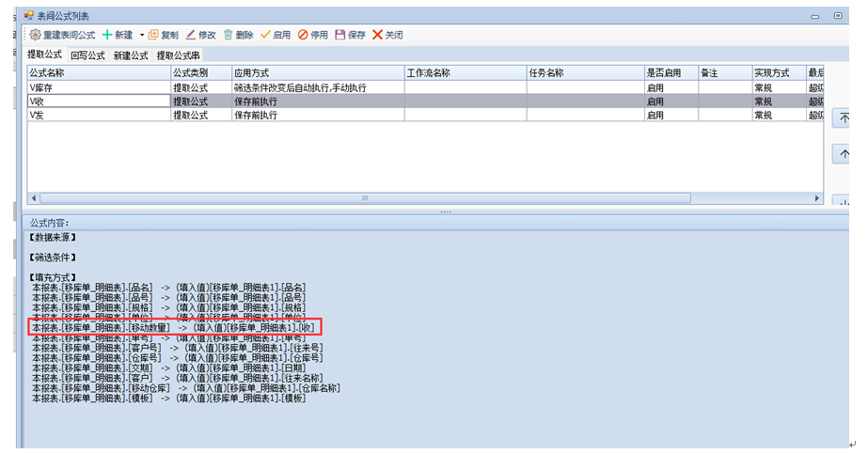This screenshot has width=868, height=454.
Task: Click the move-to-top arrow button at right
Action: [844, 118]
